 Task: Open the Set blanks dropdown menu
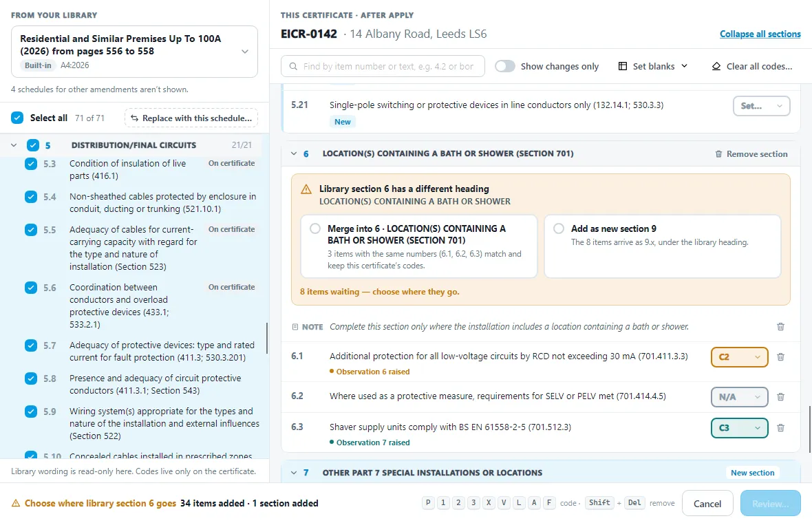(x=654, y=66)
